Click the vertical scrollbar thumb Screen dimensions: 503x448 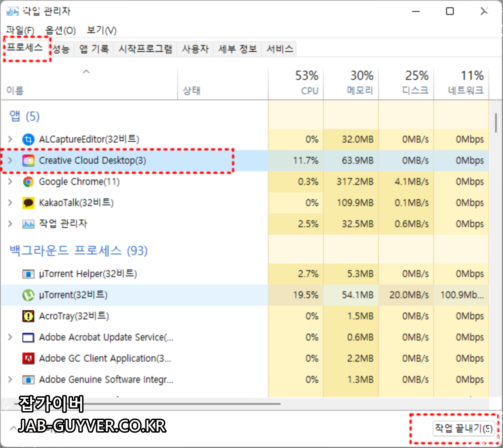pyautogui.click(x=496, y=123)
